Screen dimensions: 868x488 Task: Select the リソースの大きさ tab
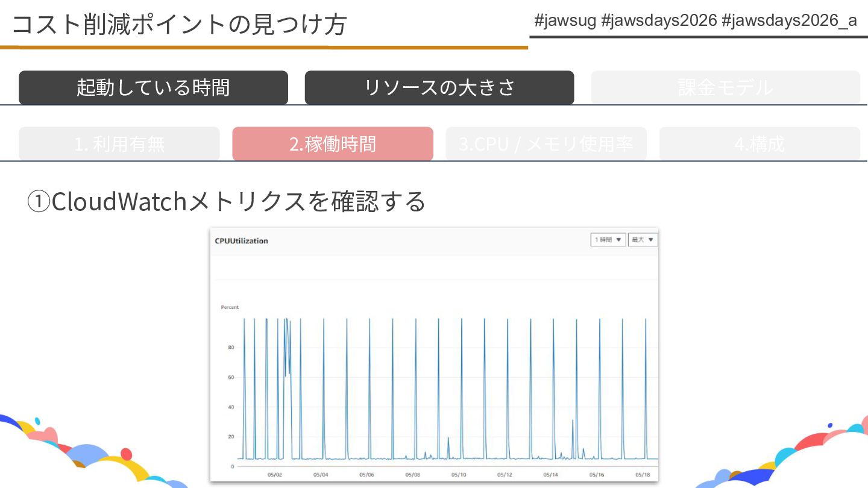pyautogui.click(x=439, y=87)
